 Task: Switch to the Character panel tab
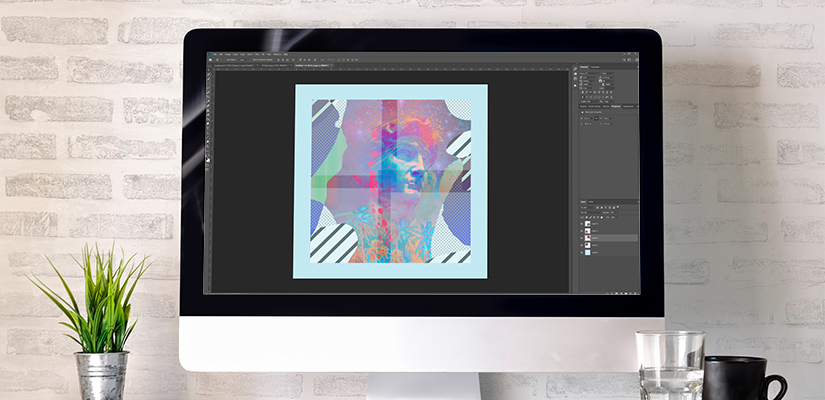[x=584, y=67]
